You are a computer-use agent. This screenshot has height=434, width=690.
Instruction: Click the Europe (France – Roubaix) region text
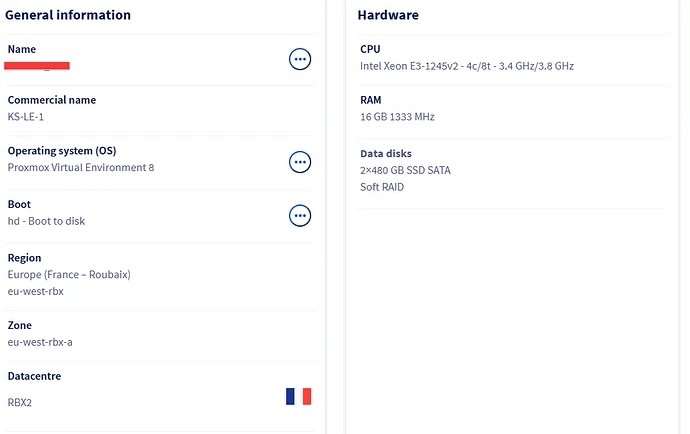pyautogui.click(x=69, y=274)
